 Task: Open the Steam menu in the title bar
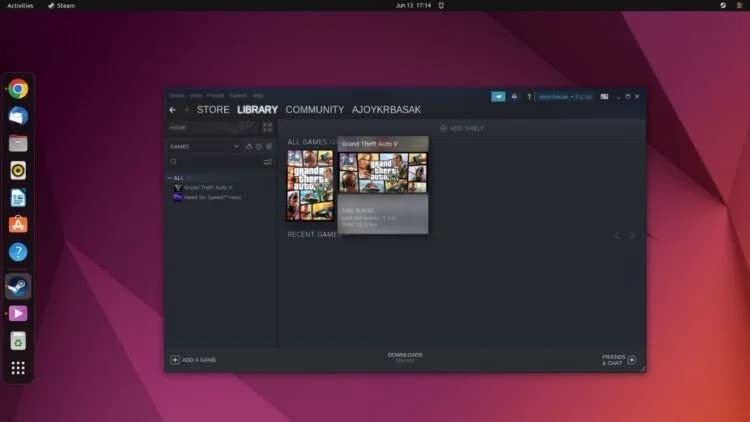coord(176,95)
